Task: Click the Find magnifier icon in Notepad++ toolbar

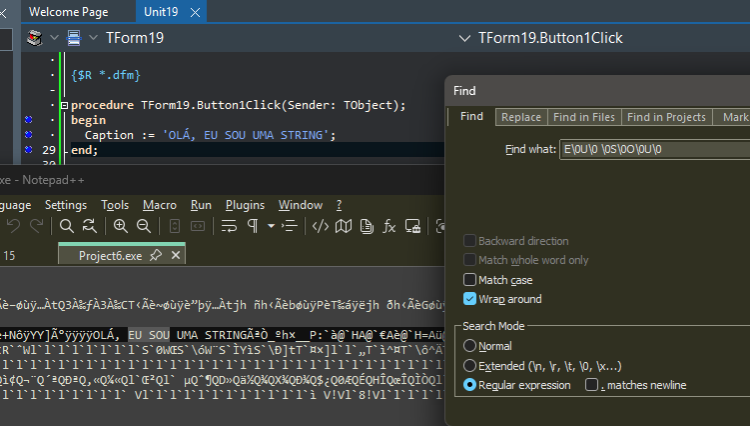Action: pos(66,226)
